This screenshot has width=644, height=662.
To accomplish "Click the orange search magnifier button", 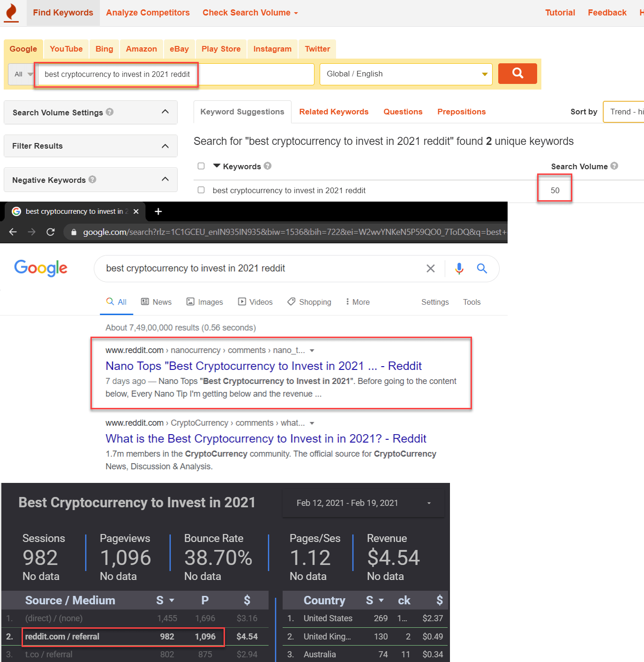I will [x=517, y=74].
